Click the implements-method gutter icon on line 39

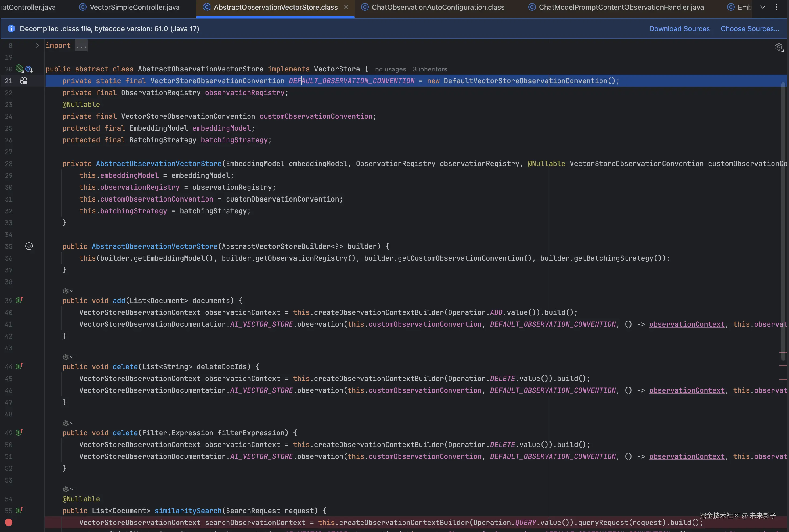[x=19, y=300]
